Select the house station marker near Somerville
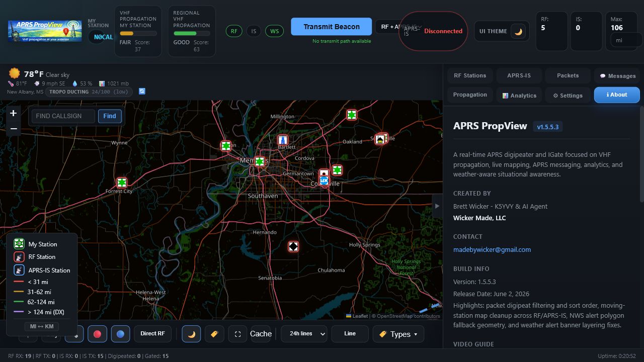Image resolution: width=644 pixels, height=362 pixels. click(x=380, y=139)
